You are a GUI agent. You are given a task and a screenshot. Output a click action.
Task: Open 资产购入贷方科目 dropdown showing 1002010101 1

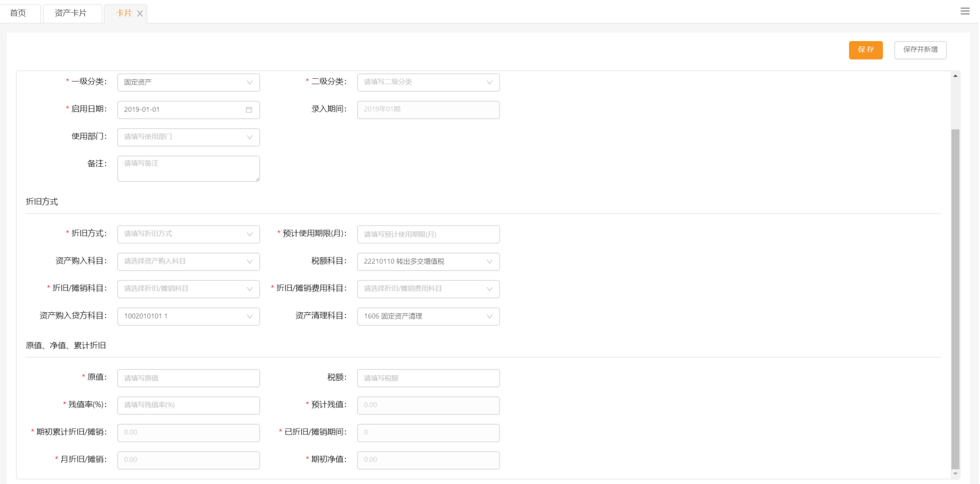pos(188,316)
